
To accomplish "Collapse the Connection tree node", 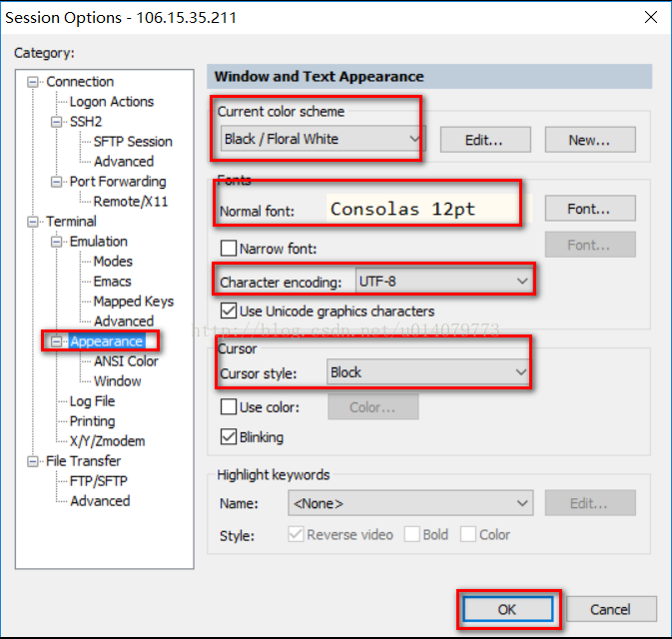I will (33, 82).
